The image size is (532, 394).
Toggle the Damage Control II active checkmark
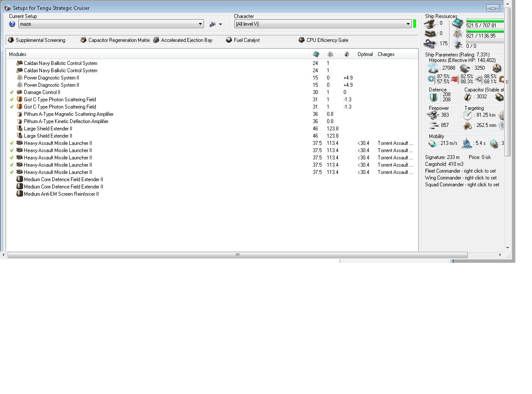12,92
